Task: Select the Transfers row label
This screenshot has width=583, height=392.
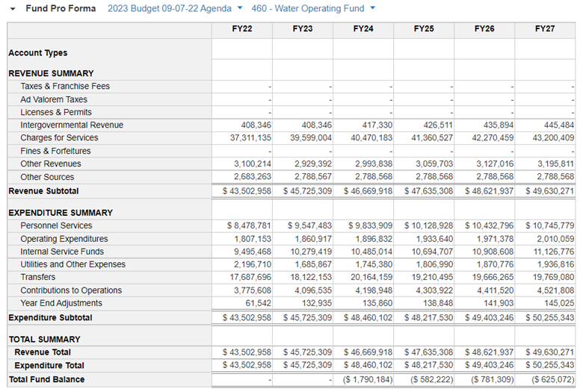Action: tap(37, 278)
